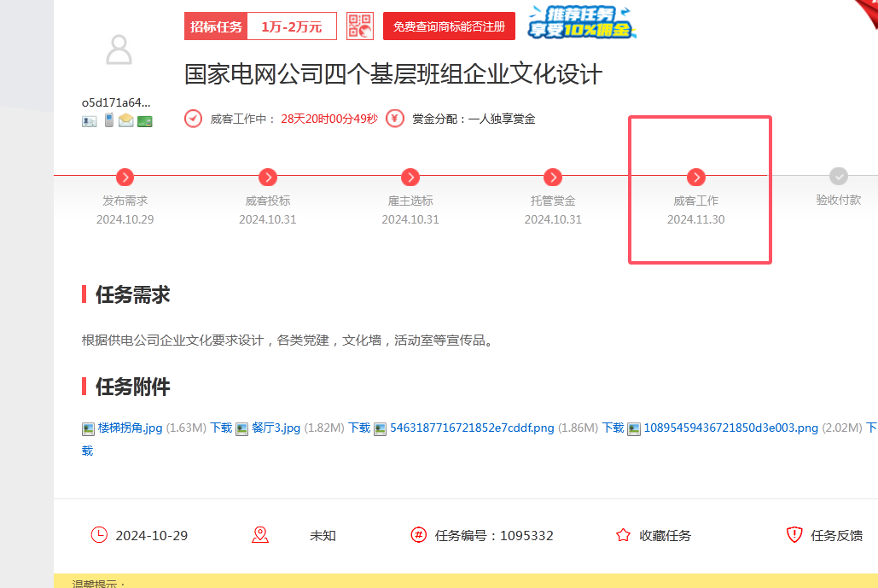Click the 收藏任务 link
This screenshot has height=588, width=878.
(666, 535)
